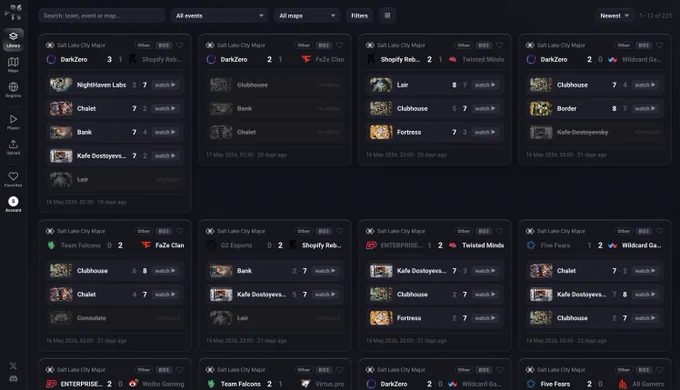Favorite the Team Falcons vs FaZe Clan match

pos(180,231)
